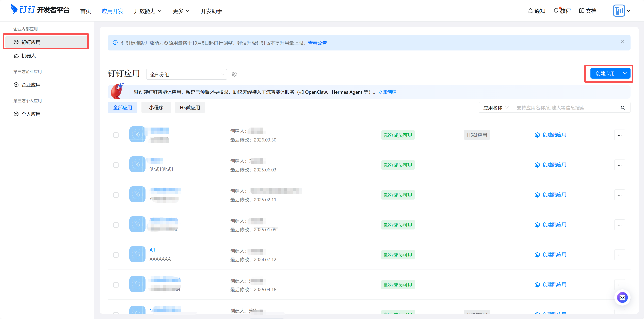Focus the app name search input field
This screenshot has width=644, height=319.
point(567,108)
